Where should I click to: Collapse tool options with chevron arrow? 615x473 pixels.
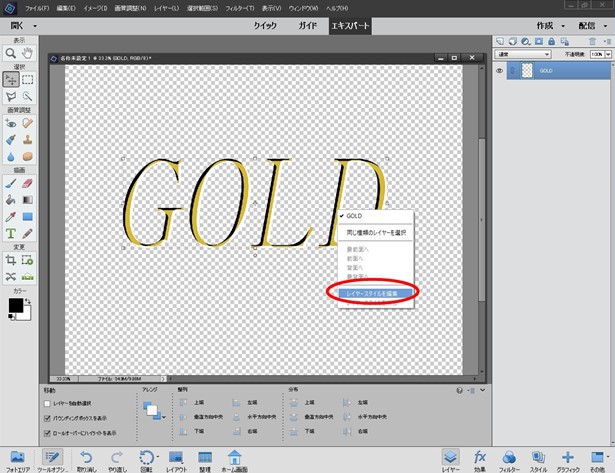click(482, 390)
